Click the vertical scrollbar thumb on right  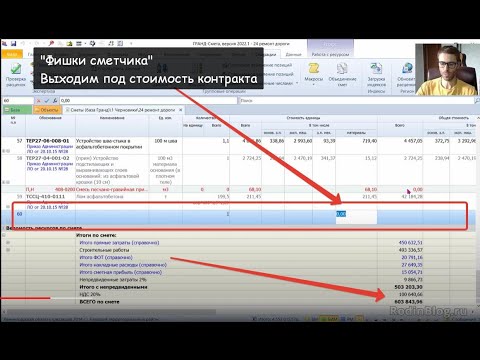[477, 287]
